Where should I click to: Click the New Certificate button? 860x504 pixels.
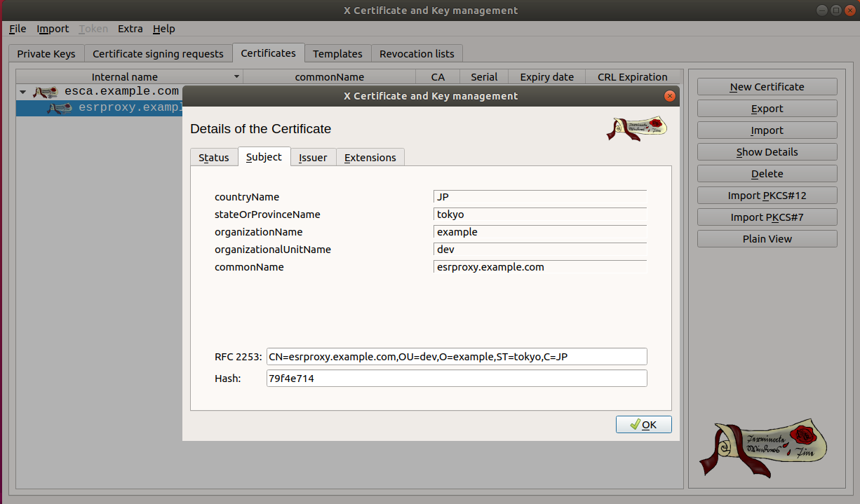click(767, 87)
